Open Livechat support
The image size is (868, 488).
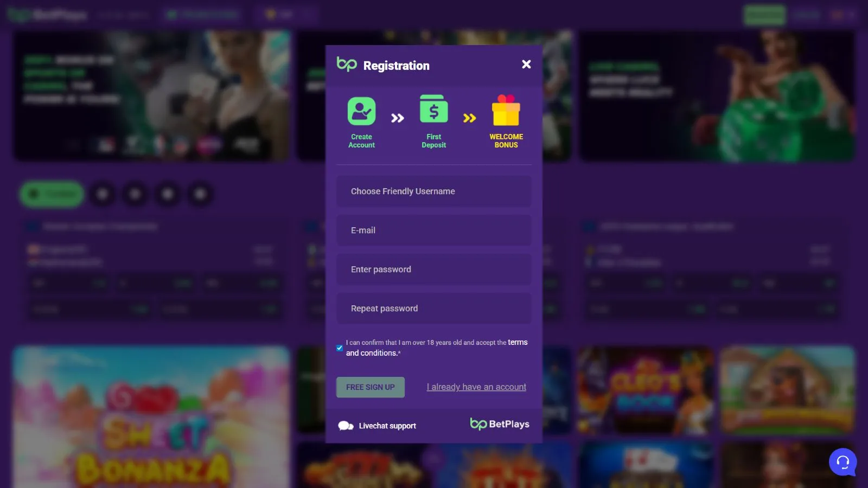click(x=377, y=426)
